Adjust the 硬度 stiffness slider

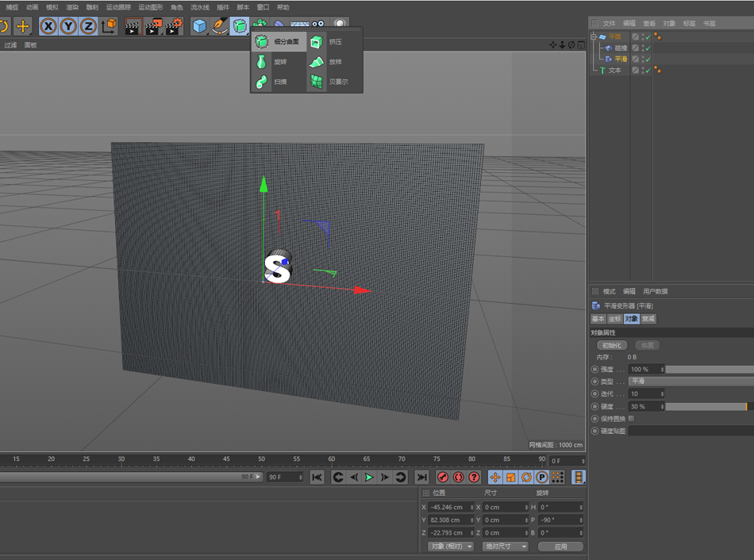(710, 407)
